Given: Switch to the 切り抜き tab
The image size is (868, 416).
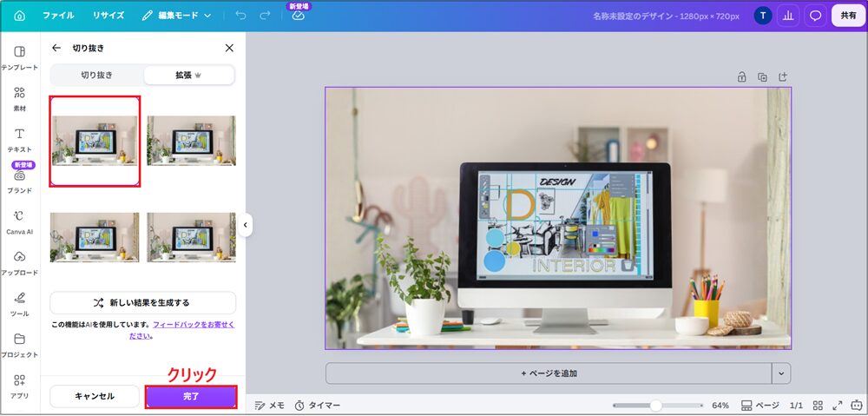Looking at the screenshot, I should [x=97, y=75].
